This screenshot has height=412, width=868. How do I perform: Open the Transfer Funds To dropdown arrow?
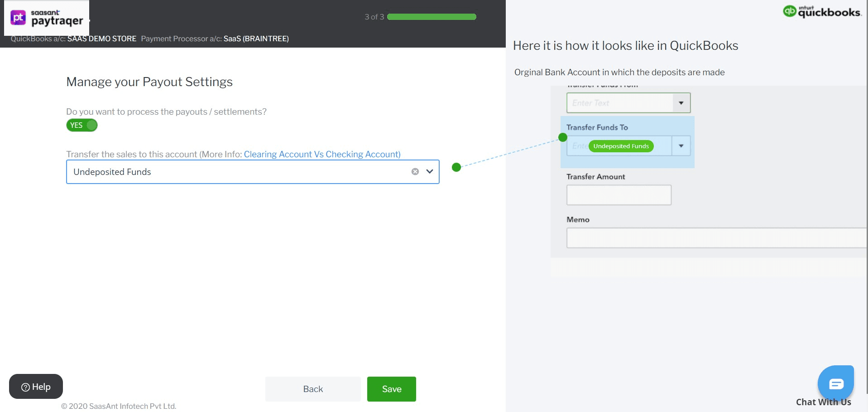coord(681,146)
